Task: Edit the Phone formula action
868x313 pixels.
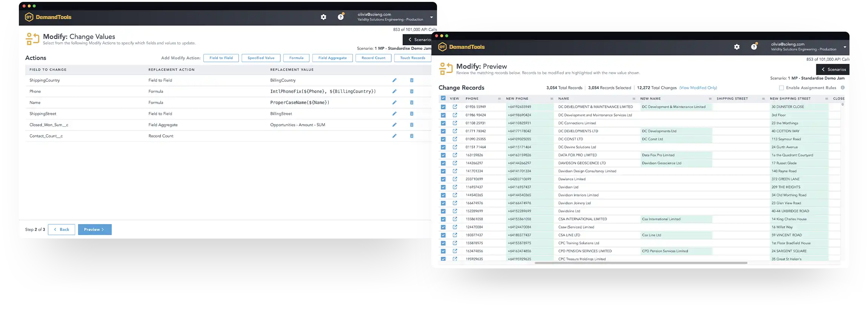Action: pyautogui.click(x=394, y=91)
